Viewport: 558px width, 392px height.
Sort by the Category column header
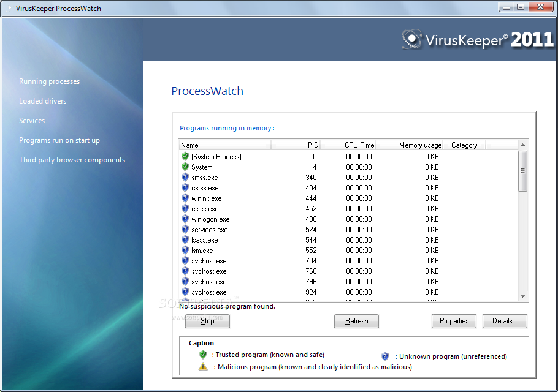coord(464,145)
